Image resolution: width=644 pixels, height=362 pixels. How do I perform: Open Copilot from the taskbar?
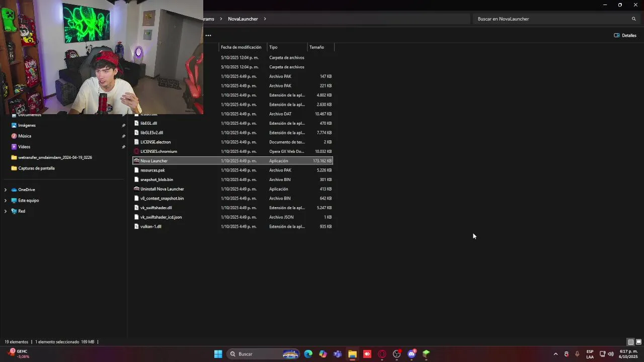coord(323,354)
